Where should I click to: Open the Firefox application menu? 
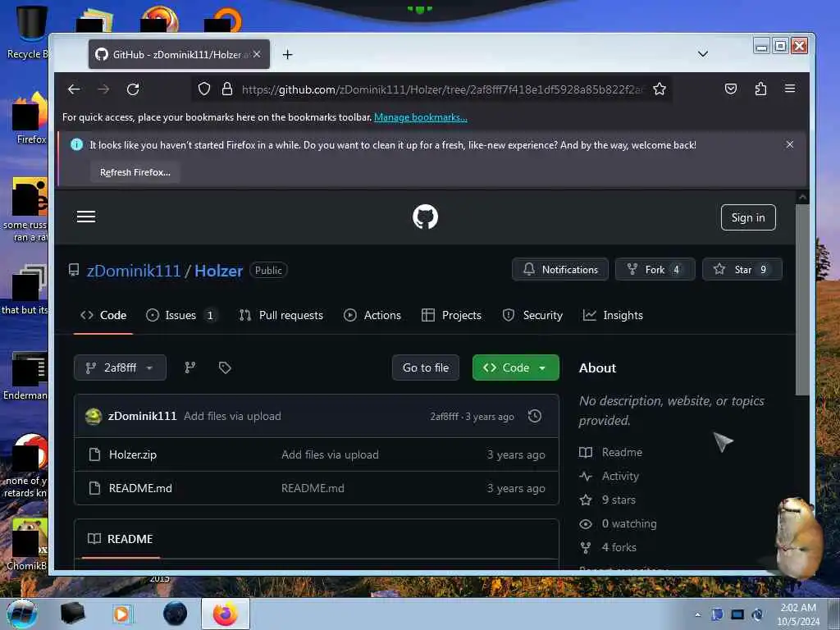tap(790, 89)
